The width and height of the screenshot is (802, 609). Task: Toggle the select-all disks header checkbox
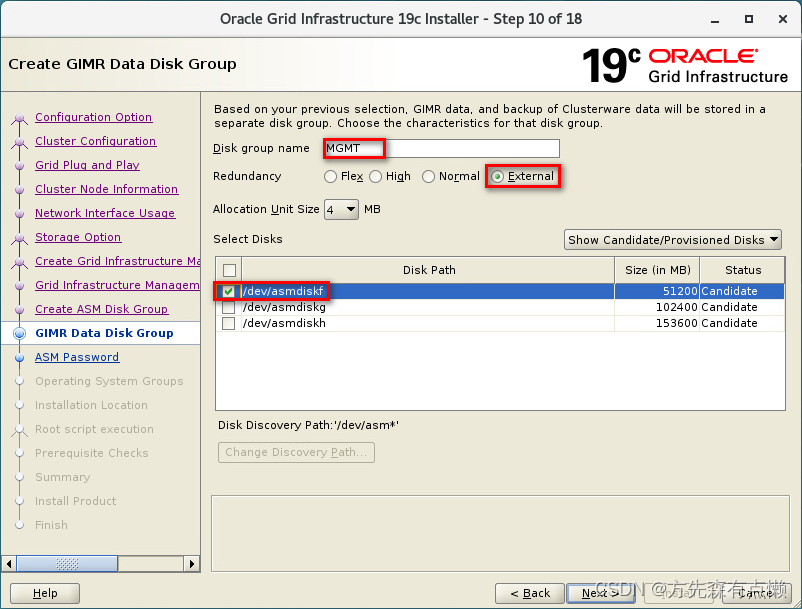[230, 270]
